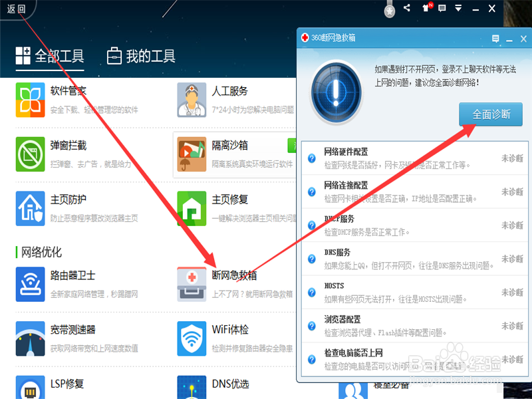Image resolution: width=532 pixels, height=399 pixels.
Task: Select the 全部工具 tab
Action: click(x=51, y=57)
